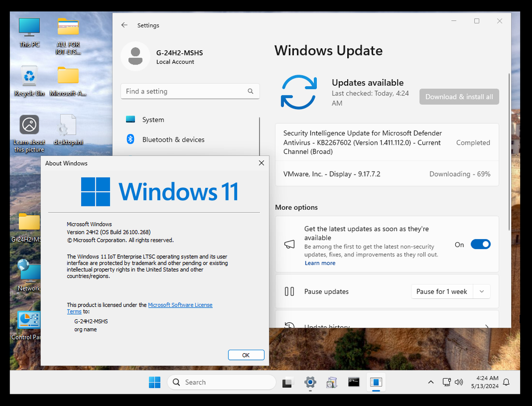The height and width of the screenshot is (406, 532).
Task: Click the taskbar Search box
Action: pyautogui.click(x=221, y=382)
